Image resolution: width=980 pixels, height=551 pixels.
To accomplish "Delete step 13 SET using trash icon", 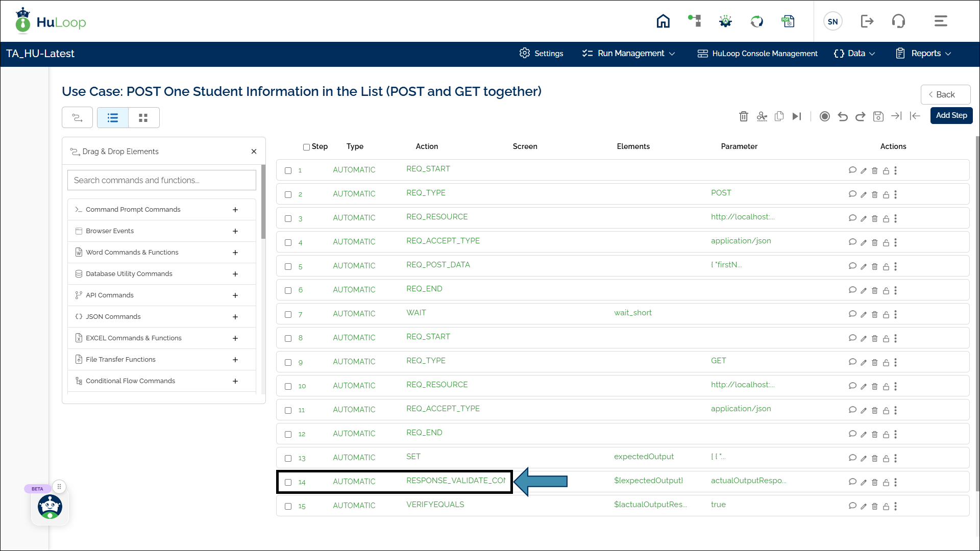I will 874,459.
